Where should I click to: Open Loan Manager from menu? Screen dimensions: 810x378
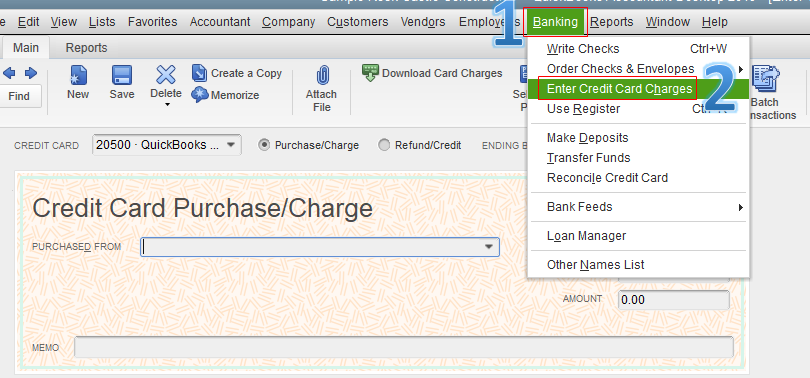(638, 236)
